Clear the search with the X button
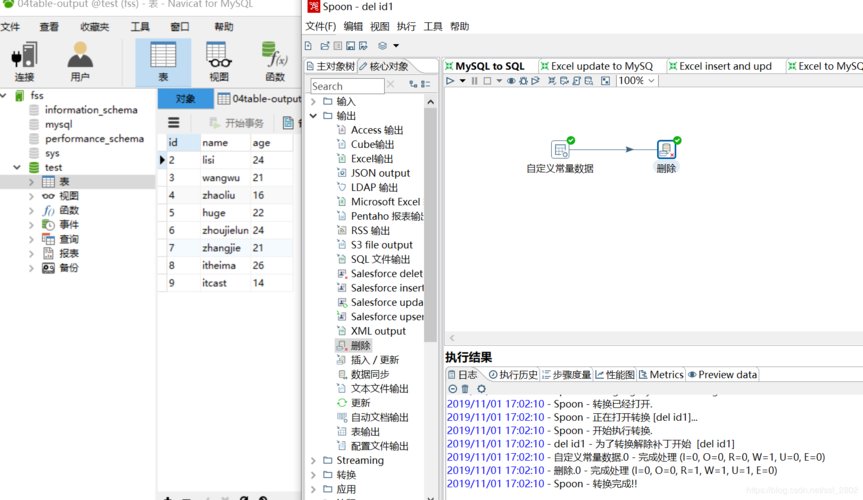Viewport: 863px width, 500px height. point(391,84)
